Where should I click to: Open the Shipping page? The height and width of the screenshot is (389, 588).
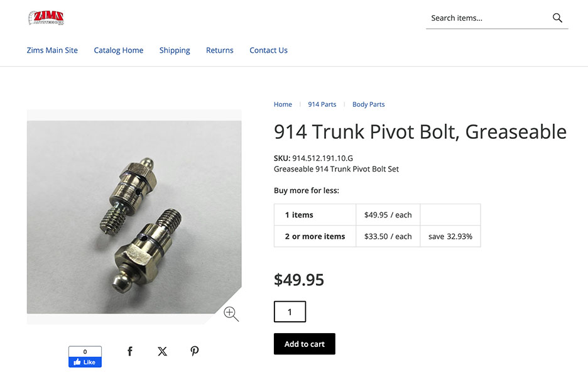coord(175,50)
